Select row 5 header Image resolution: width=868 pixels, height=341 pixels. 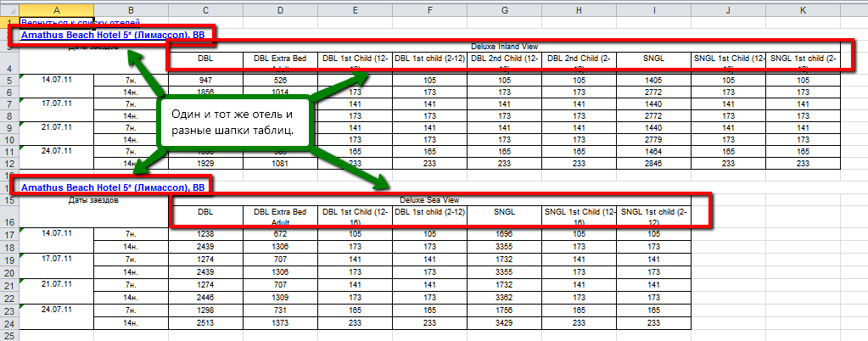coord(9,81)
